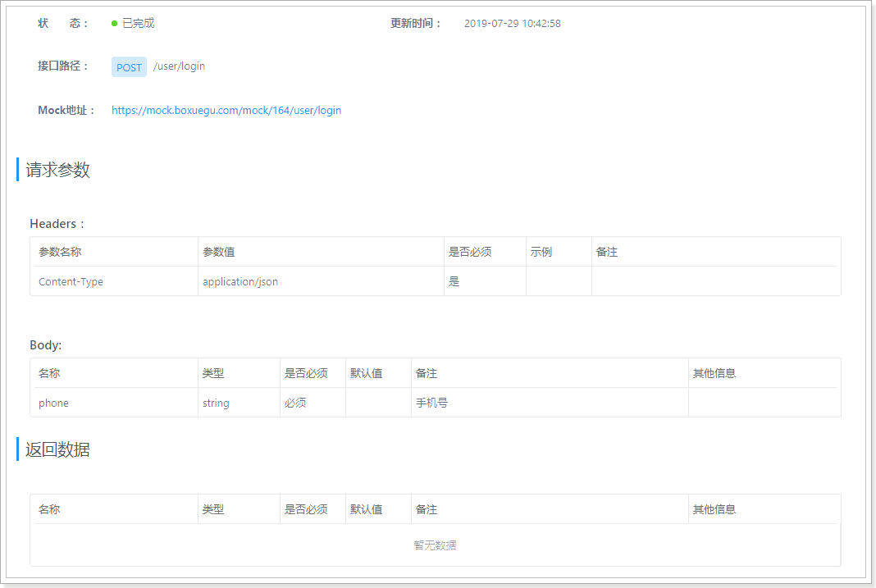This screenshot has width=876, height=588.
Task: Open the Mock address link
Action: click(226, 111)
